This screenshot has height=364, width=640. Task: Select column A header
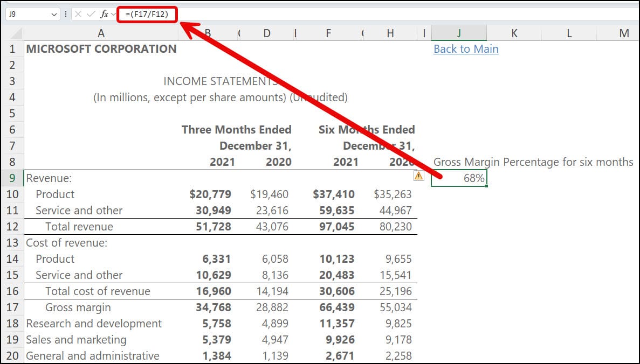pyautogui.click(x=101, y=33)
